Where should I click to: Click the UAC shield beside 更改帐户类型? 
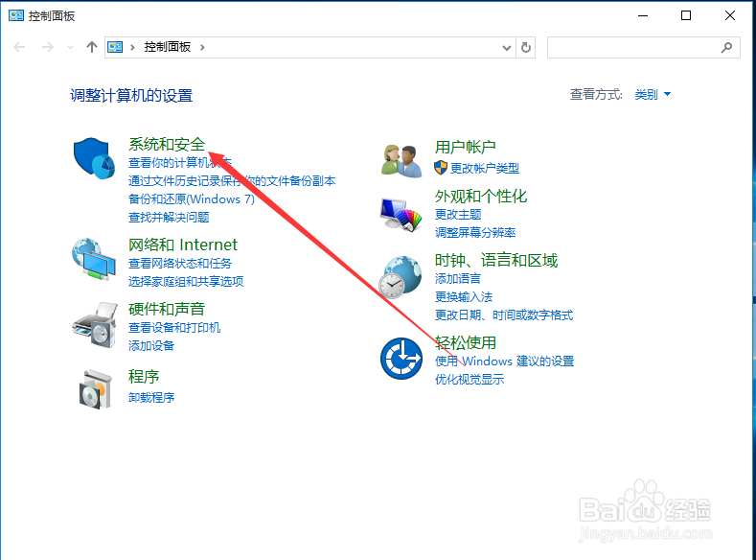click(441, 168)
